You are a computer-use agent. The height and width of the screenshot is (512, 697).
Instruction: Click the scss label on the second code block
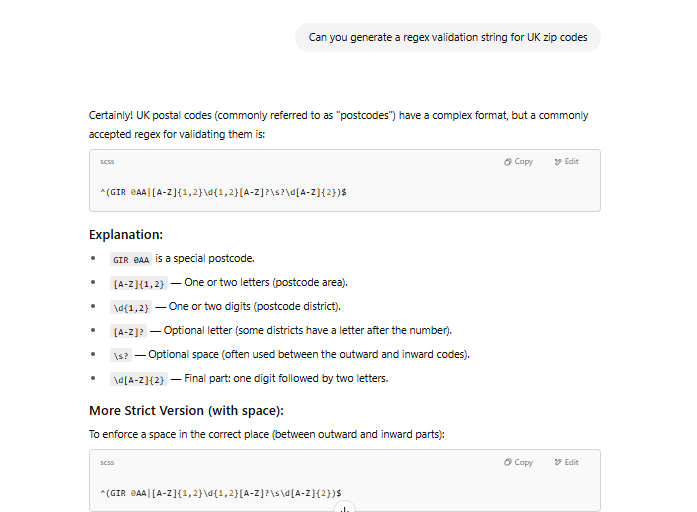coord(107,463)
